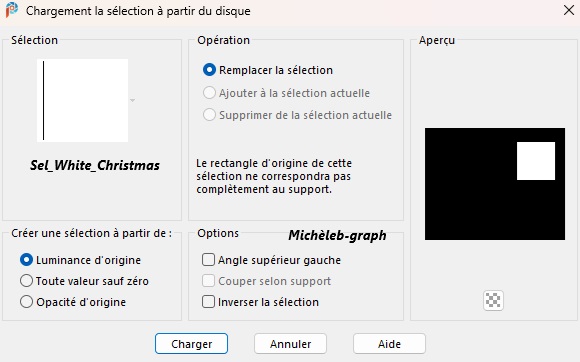The height and width of the screenshot is (362, 580).
Task: Click the selection thumbnail preview
Action: point(82,100)
